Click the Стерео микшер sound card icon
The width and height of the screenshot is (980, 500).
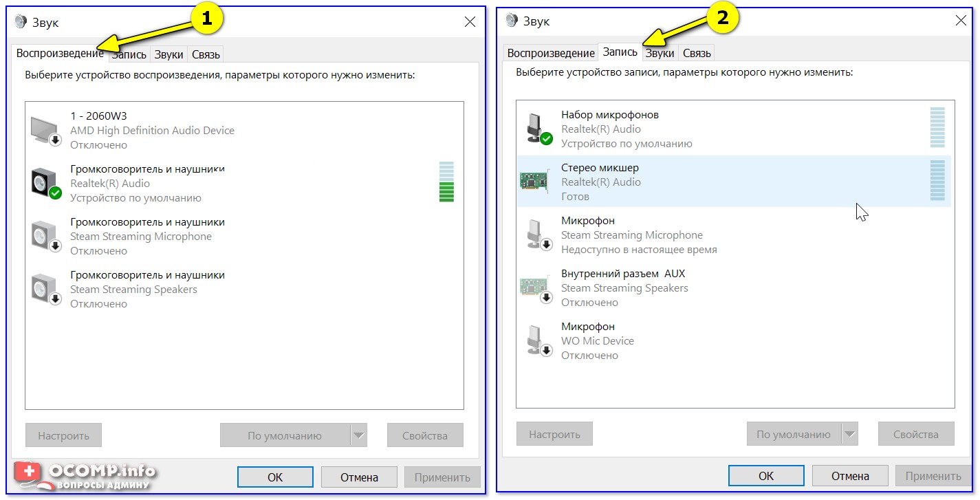click(535, 182)
